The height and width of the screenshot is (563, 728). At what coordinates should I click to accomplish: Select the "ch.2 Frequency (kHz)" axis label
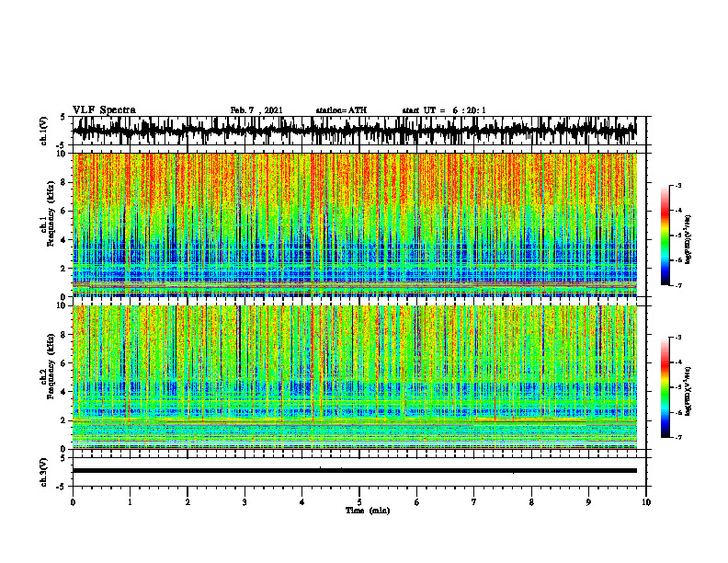[x=48, y=366]
